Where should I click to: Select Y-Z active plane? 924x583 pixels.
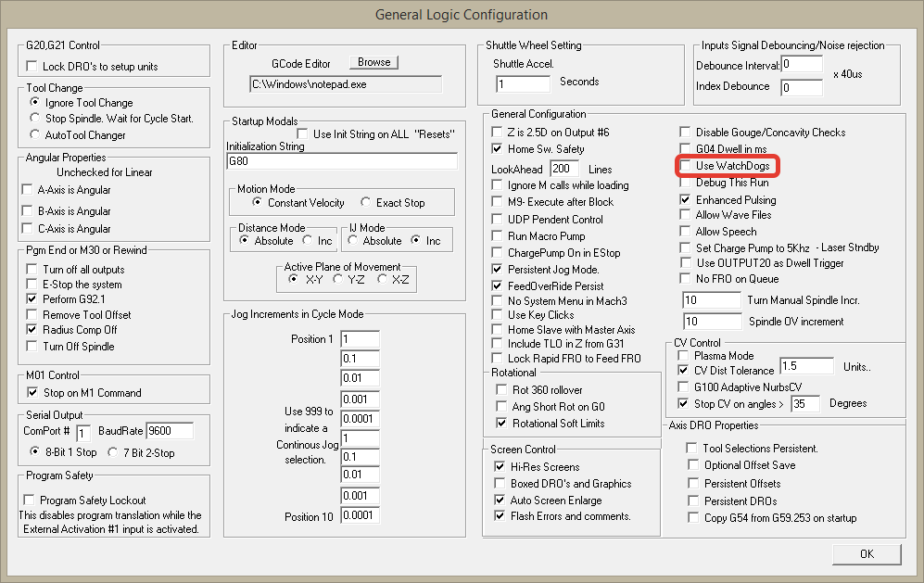(x=337, y=279)
